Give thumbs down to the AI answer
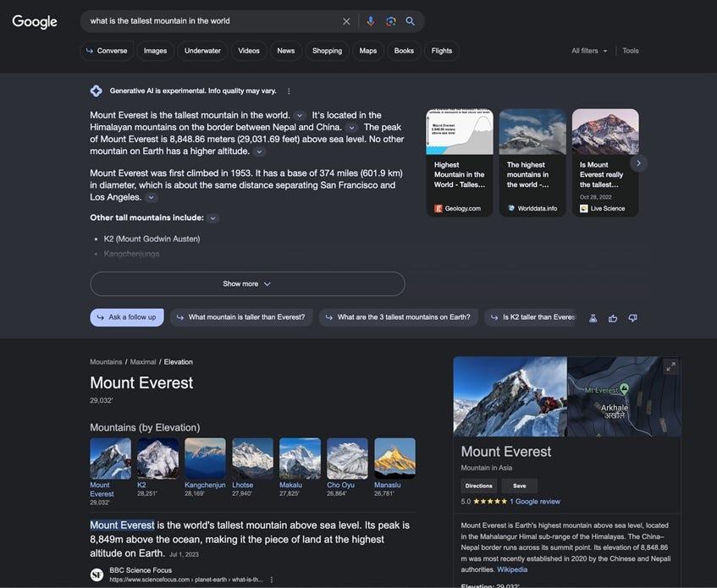 (633, 318)
